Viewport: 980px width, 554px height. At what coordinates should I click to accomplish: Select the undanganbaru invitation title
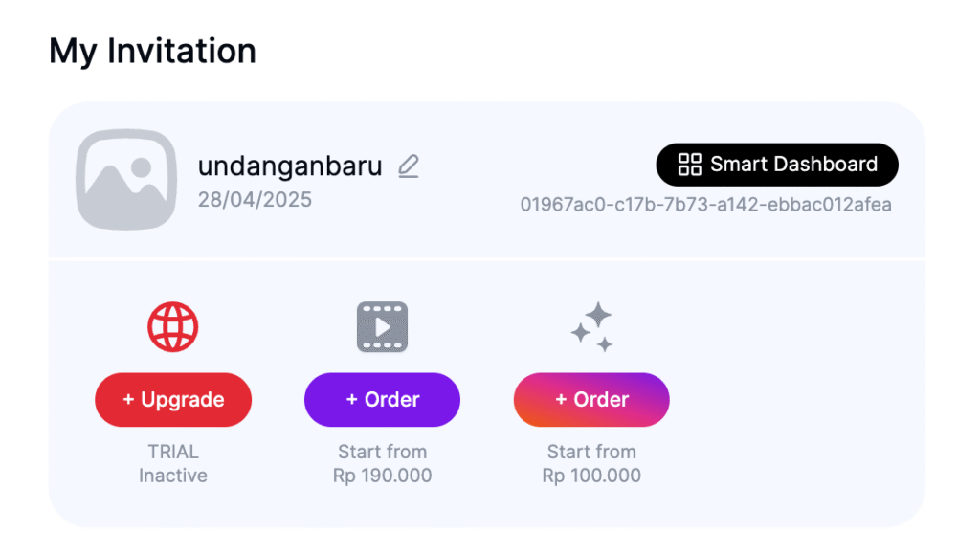point(290,166)
